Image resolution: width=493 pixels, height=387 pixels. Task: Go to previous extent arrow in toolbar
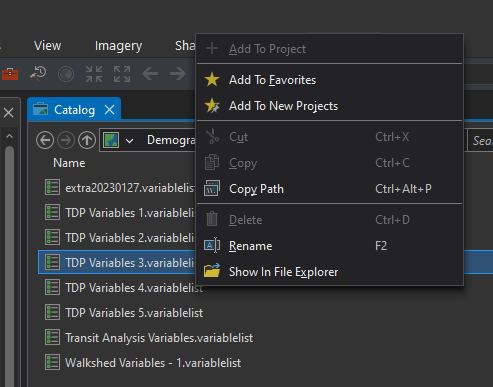coord(150,74)
